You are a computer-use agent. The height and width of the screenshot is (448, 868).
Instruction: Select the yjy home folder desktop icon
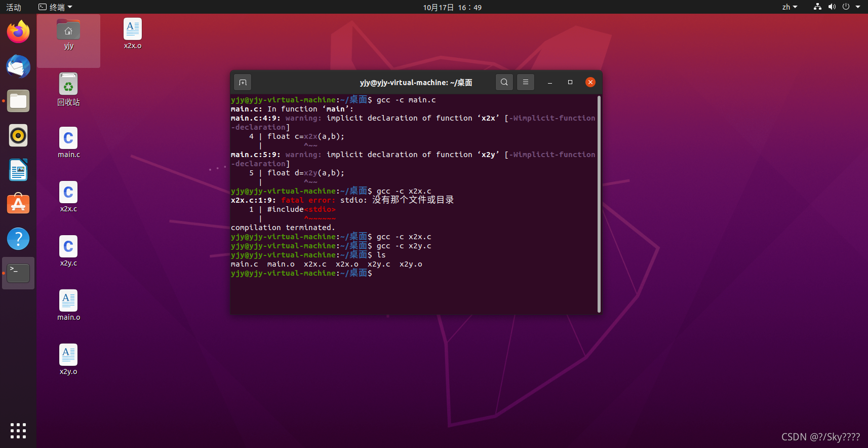(68, 35)
